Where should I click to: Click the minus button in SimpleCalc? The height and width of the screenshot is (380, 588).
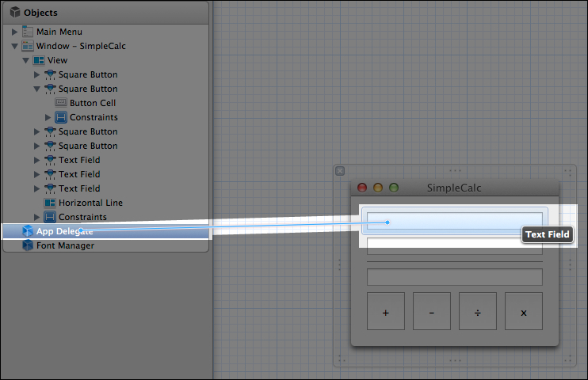tap(432, 311)
